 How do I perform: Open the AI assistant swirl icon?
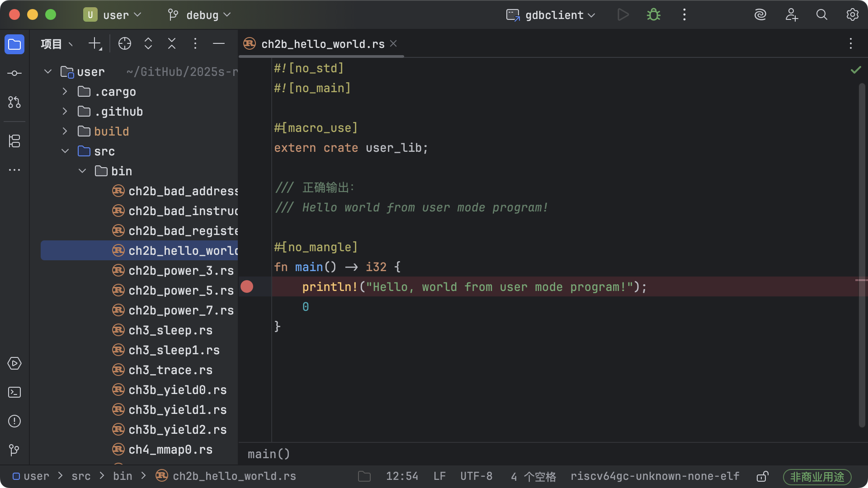pos(760,15)
